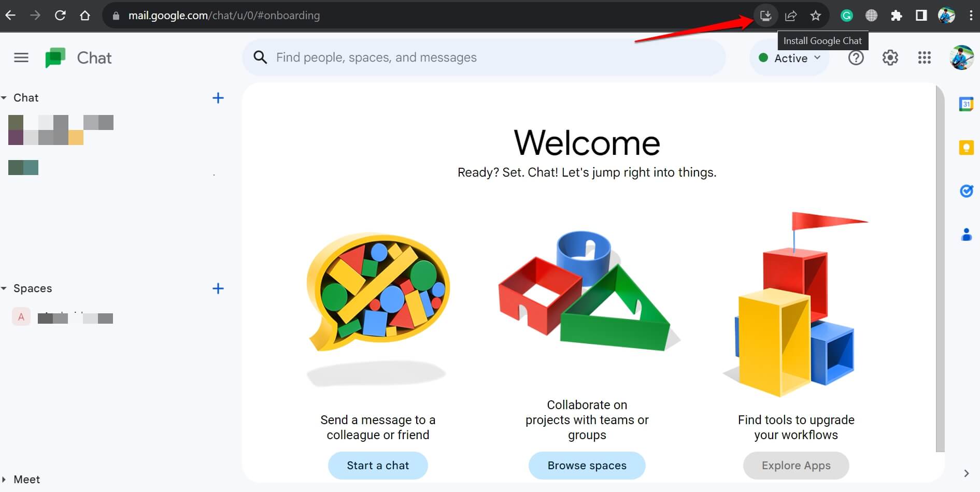The image size is (980, 492).
Task: Click the vertical scrollbar of the welcome panel
Action: pos(940,268)
